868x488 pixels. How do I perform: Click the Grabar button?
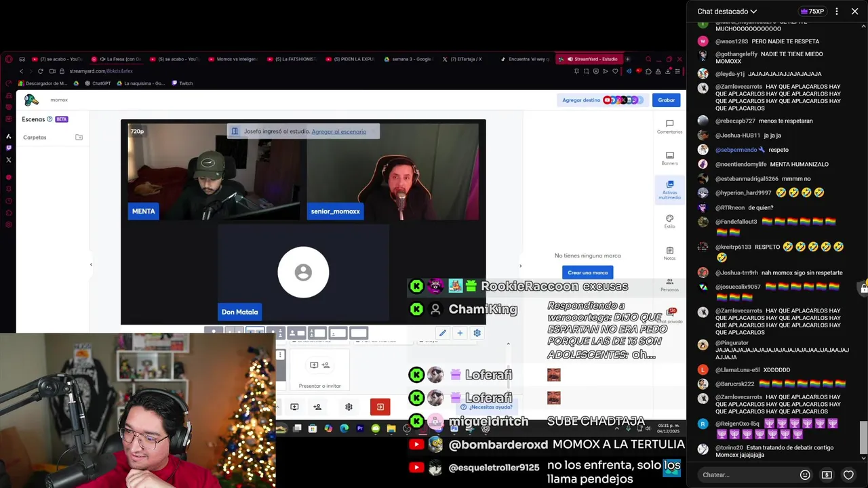(667, 100)
